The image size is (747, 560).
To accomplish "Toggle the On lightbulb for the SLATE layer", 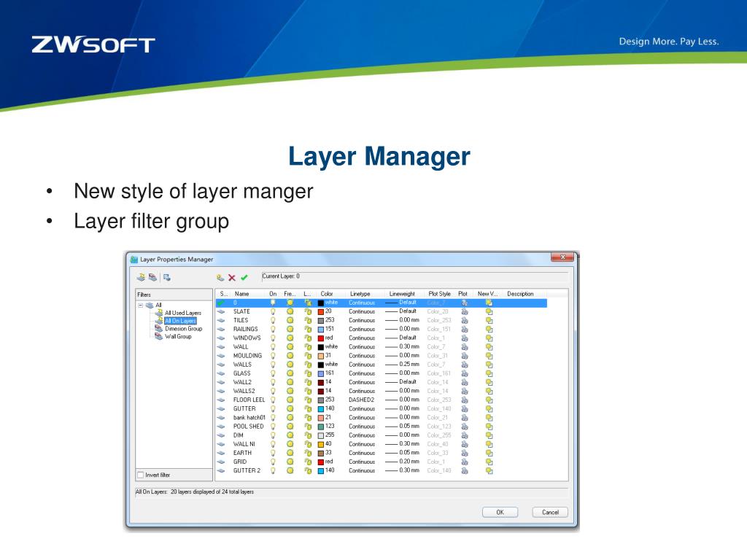I will coord(273,311).
